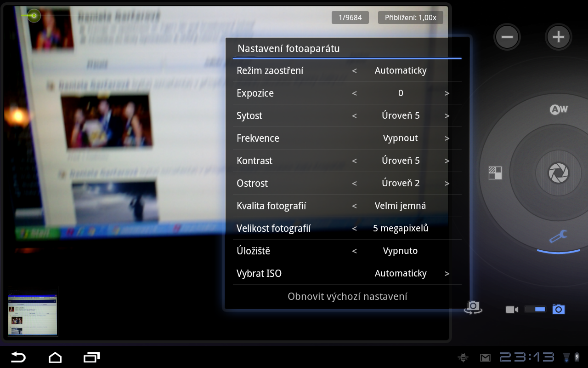Next option arrow for Frekvence
The image size is (588, 368).
[447, 138]
